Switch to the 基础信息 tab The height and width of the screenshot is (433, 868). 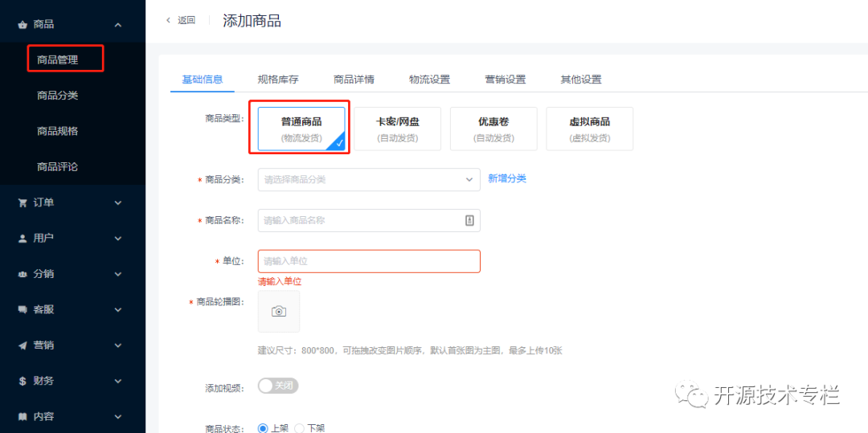(x=203, y=79)
